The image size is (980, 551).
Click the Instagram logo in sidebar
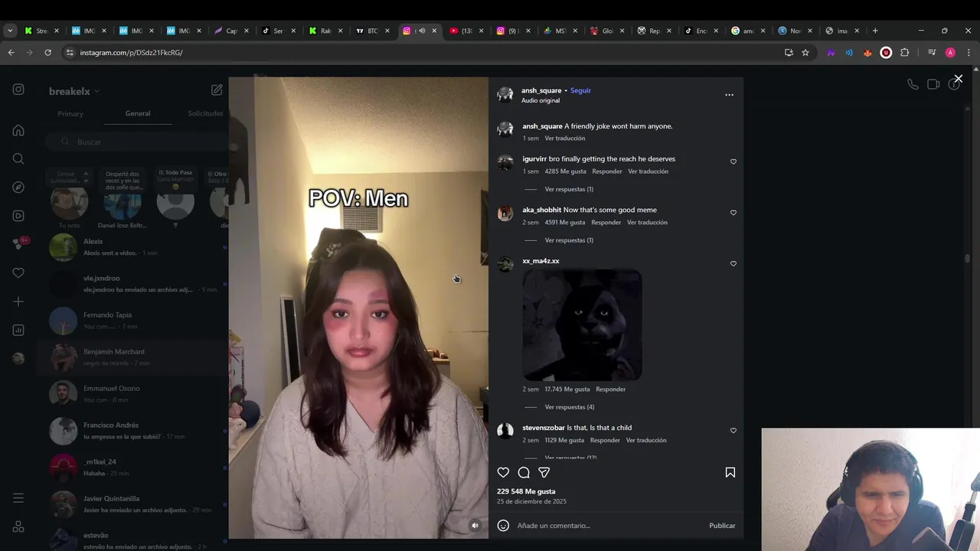click(18, 90)
